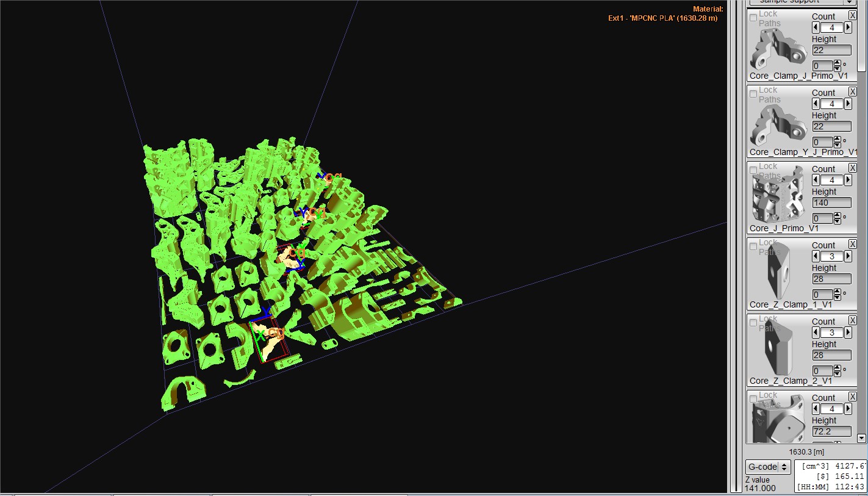Increase count for the part with height 72.2
This screenshot has height=496, width=868.
pyautogui.click(x=848, y=409)
